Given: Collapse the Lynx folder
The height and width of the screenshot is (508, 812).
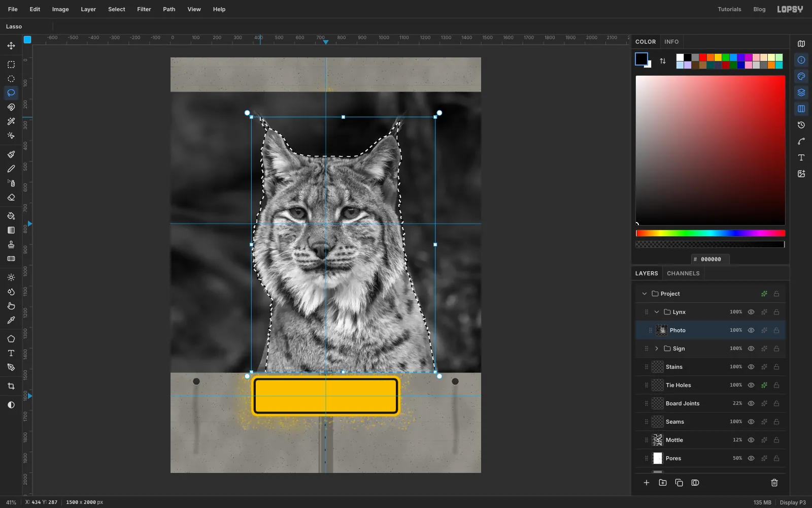Looking at the screenshot, I should (x=657, y=312).
